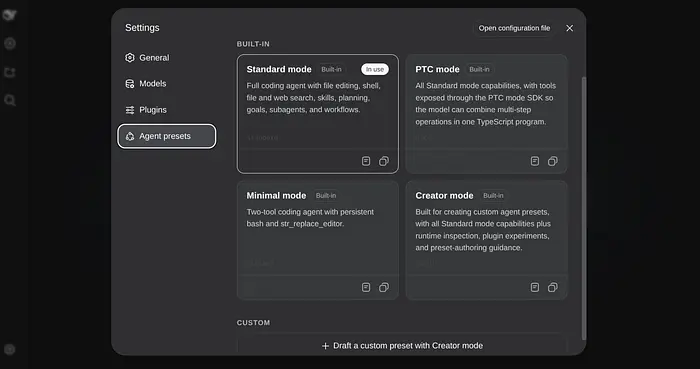This screenshot has width=700, height=369.
Task: Click the CUSTOM section heading
Action: (253, 323)
